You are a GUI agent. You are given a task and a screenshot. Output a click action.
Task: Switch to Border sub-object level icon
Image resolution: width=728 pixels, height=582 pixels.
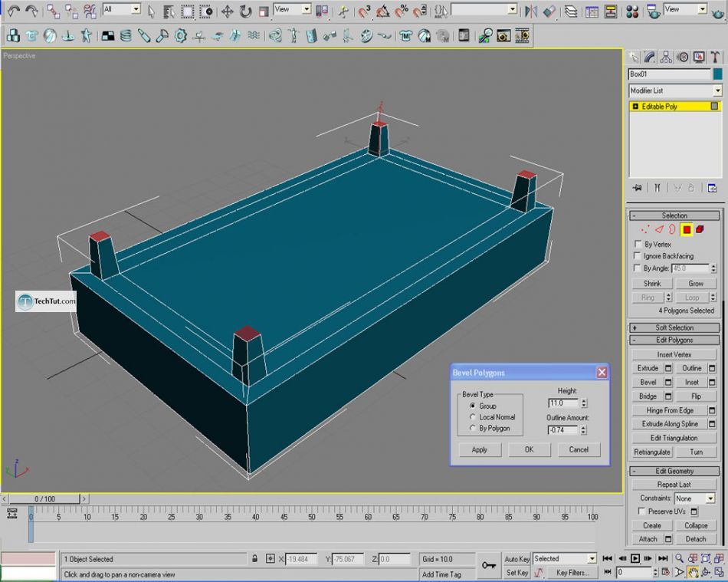(672, 229)
